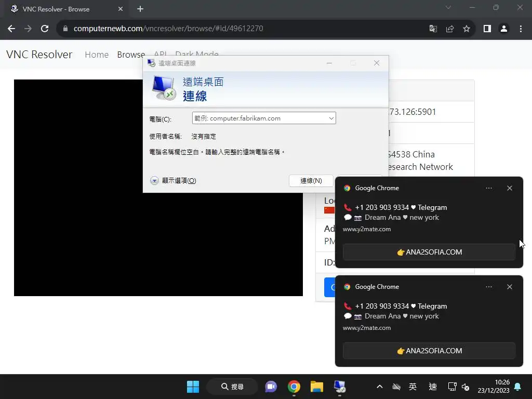Click the 連線(N) connect button

(x=311, y=180)
